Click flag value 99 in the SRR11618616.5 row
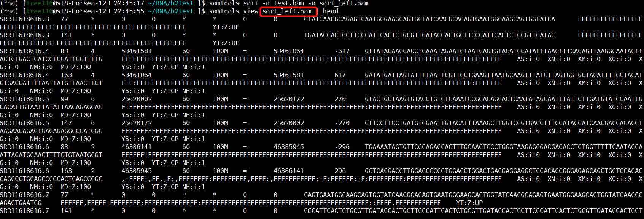Viewport: 644px width, 219px height. pos(64,99)
